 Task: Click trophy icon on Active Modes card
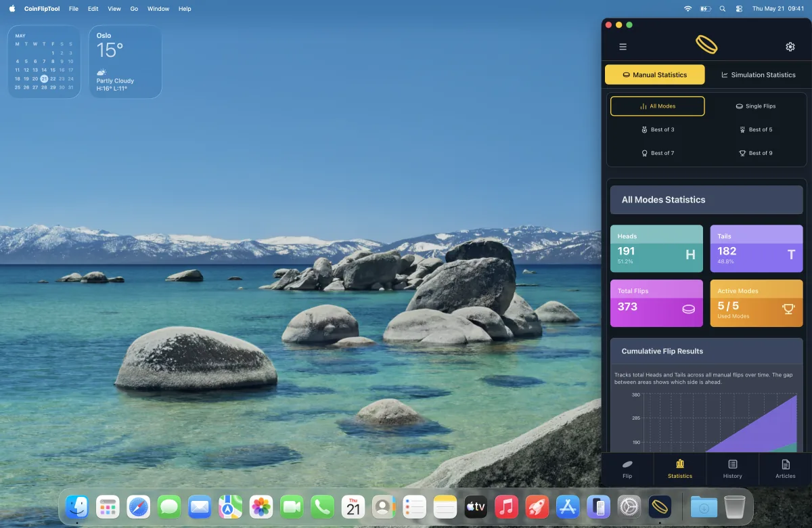point(788,309)
